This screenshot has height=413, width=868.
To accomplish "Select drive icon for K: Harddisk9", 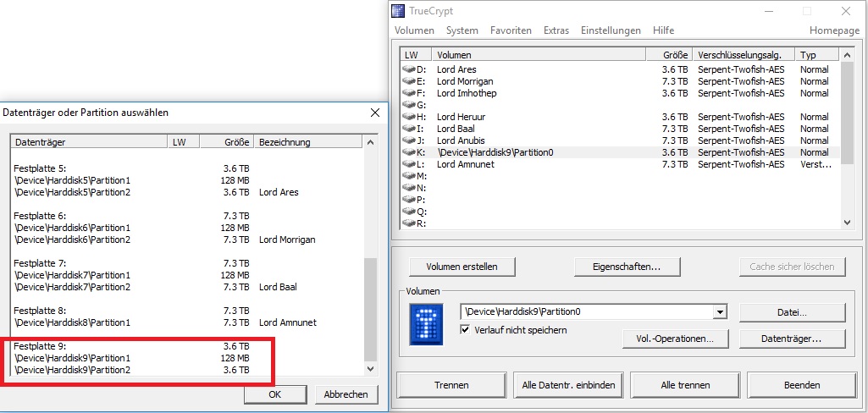I will [x=409, y=152].
